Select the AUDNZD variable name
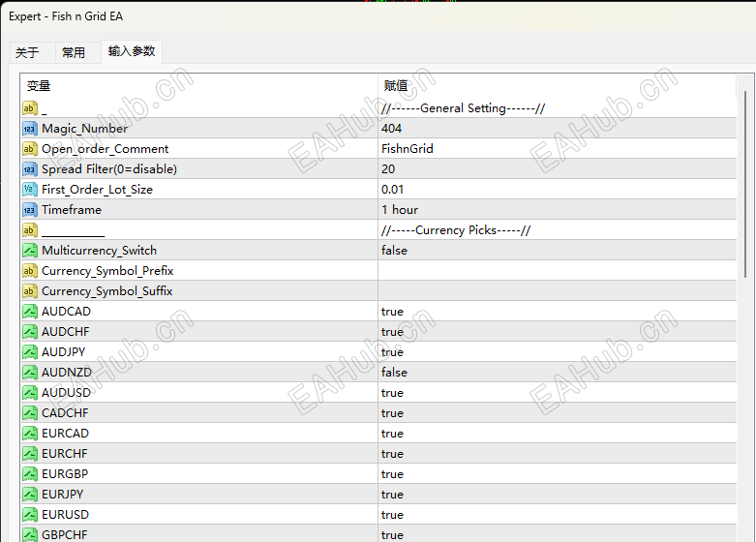 [67, 373]
